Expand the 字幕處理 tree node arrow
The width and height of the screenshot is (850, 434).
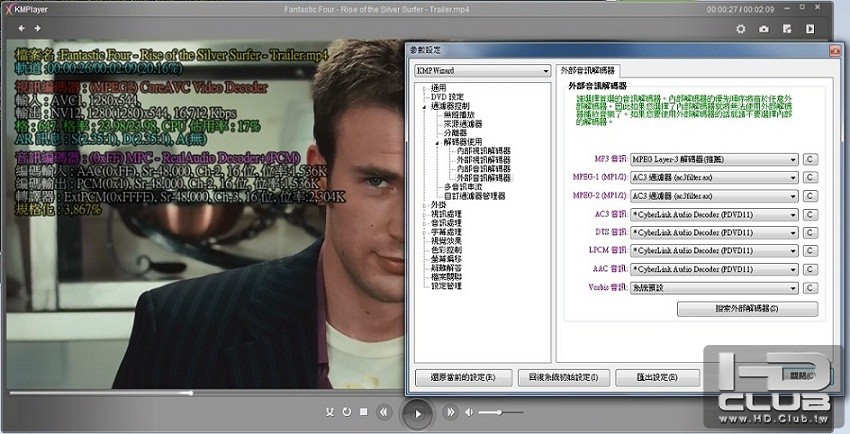[425, 232]
